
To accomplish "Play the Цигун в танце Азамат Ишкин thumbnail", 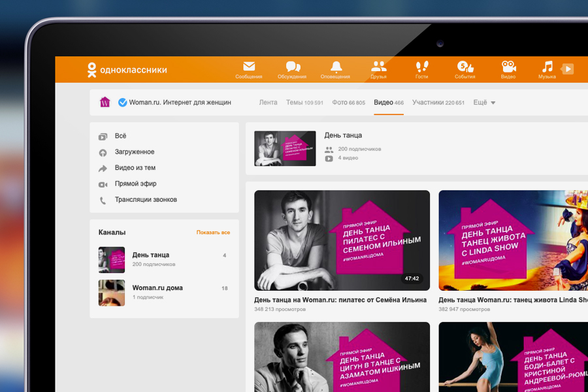I will (342, 357).
